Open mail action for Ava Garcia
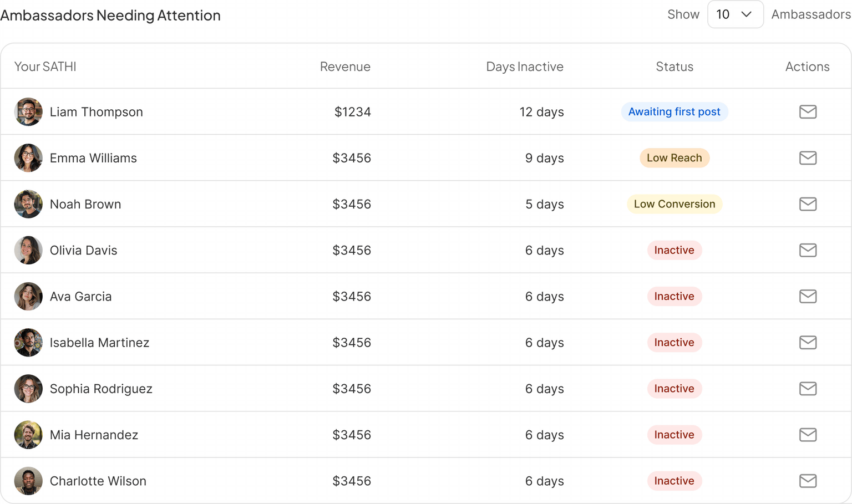Viewport: 852px width, 504px height. pyautogui.click(x=808, y=296)
